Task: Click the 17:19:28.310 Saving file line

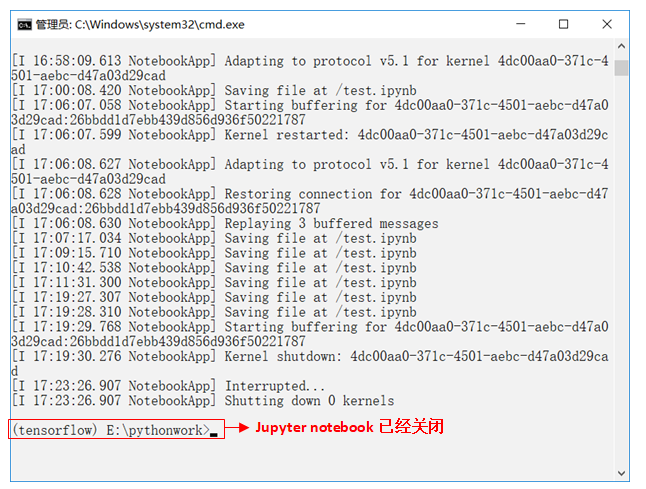Action: [x=214, y=313]
